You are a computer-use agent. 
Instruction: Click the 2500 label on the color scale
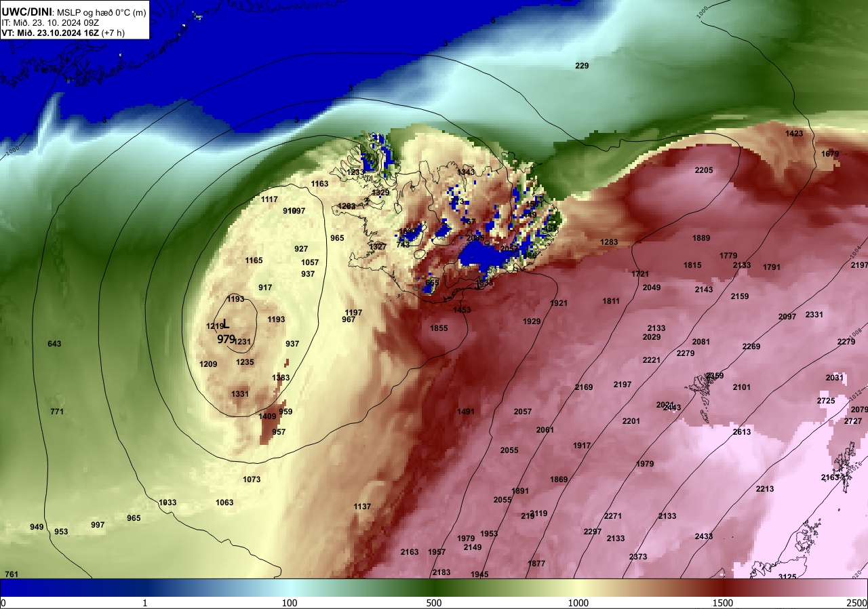point(856,604)
